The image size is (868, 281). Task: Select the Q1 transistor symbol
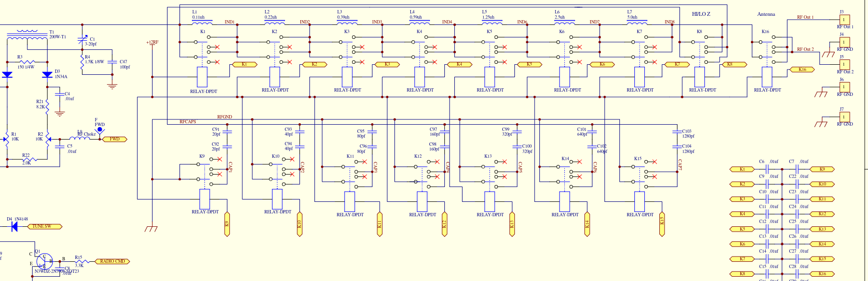[45, 261]
